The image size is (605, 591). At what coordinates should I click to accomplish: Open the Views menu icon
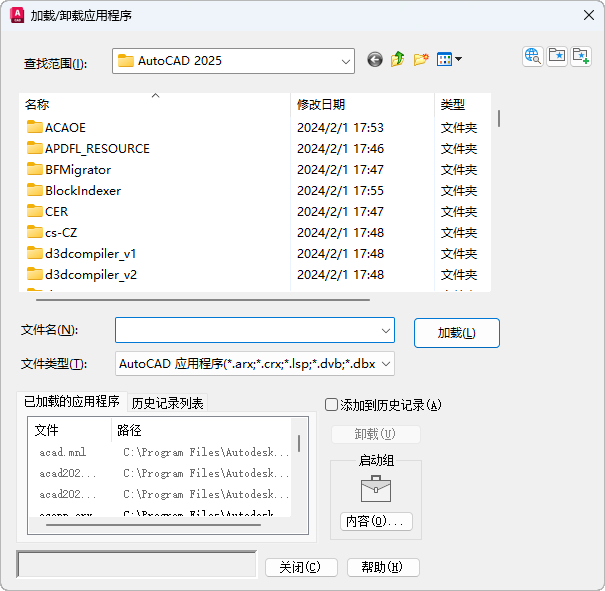point(449,59)
